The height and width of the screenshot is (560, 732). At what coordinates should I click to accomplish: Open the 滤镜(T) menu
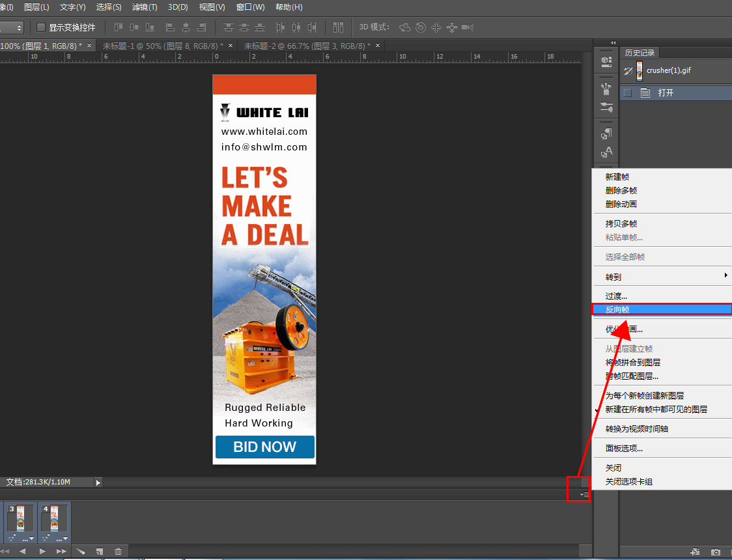point(145,7)
